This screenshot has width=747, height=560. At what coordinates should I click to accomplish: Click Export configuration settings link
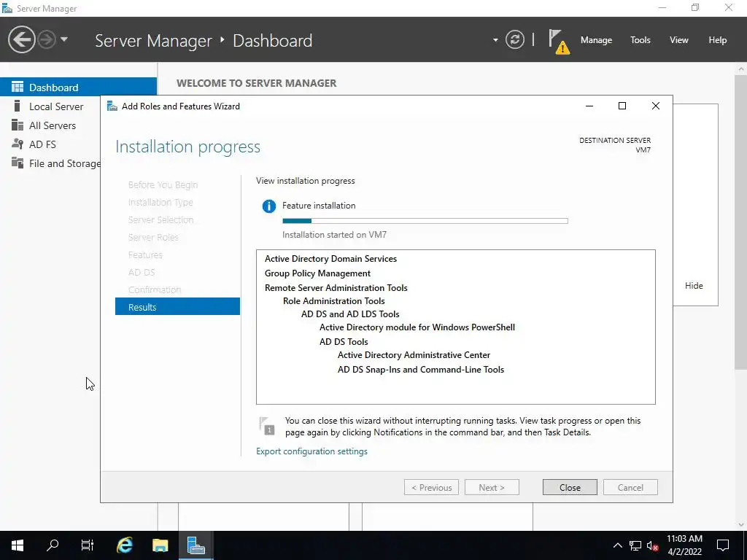pos(311,451)
